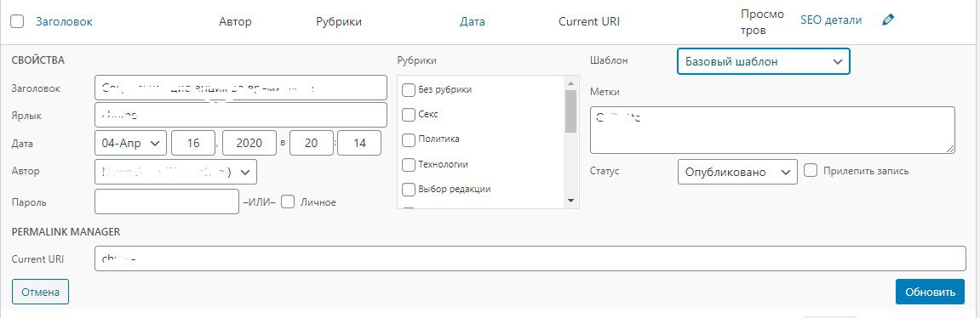Enable Прилепить запись sticky option
Image resolution: width=980 pixels, height=318 pixels.
point(811,171)
